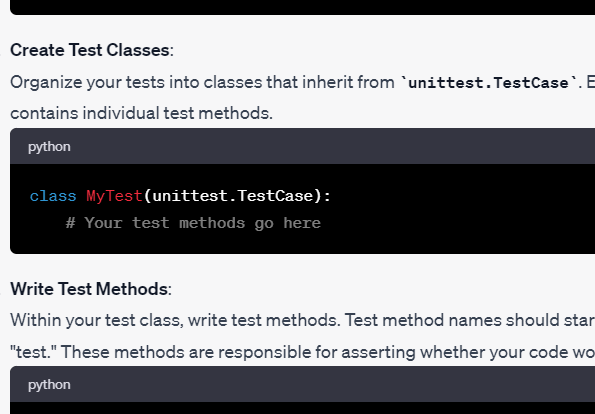The height and width of the screenshot is (414, 595).
Task: Click the text "contains individual test methods."
Action: (x=142, y=113)
